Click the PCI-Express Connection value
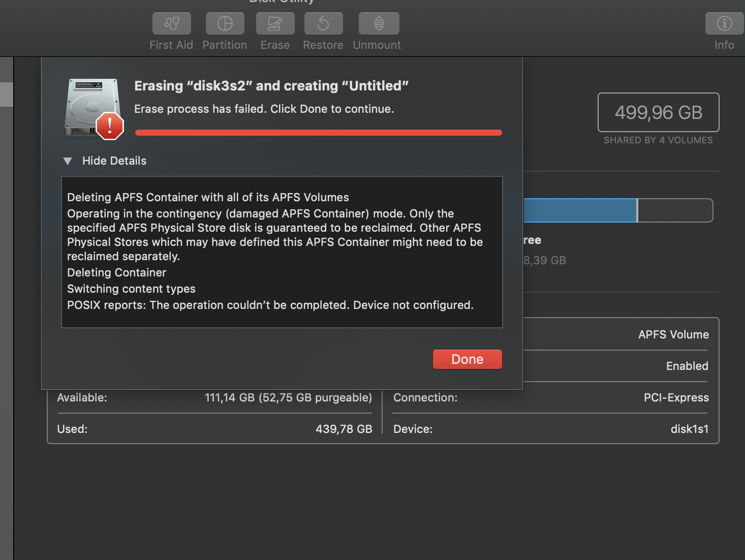The image size is (745, 560). click(x=676, y=398)
